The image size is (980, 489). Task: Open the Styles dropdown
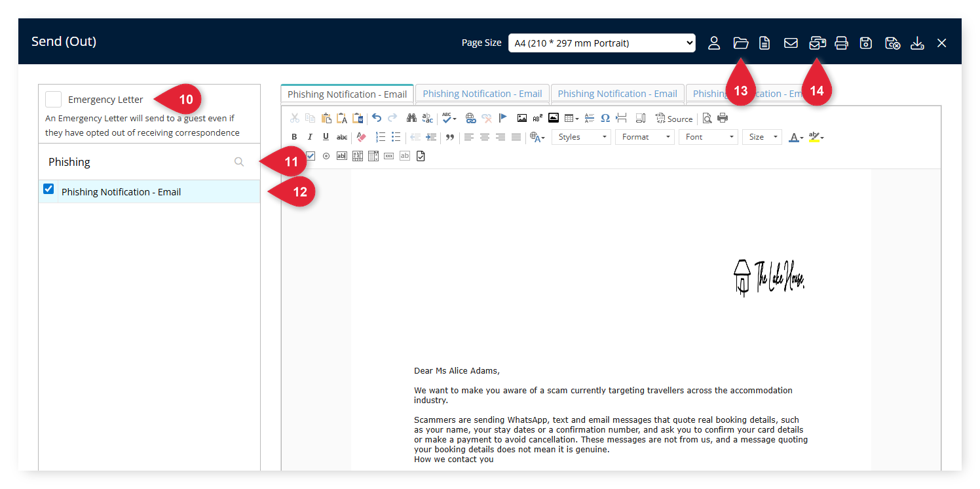[x=582, y=137]
